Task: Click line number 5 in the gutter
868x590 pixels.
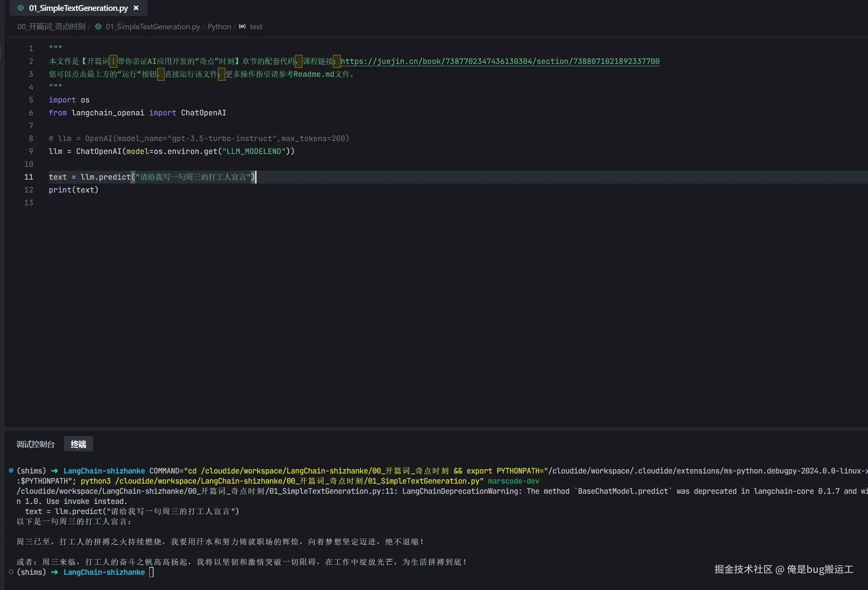Action: [31, 100]
